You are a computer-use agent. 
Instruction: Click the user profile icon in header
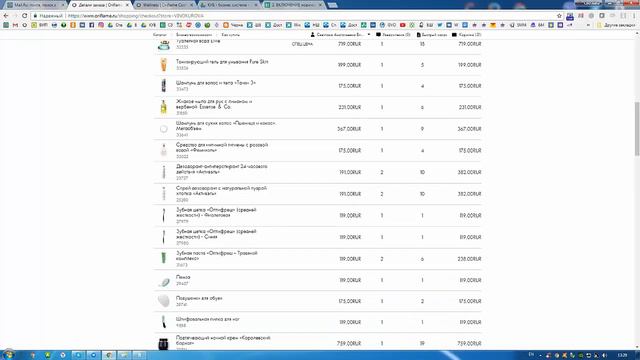pos(313,35)
